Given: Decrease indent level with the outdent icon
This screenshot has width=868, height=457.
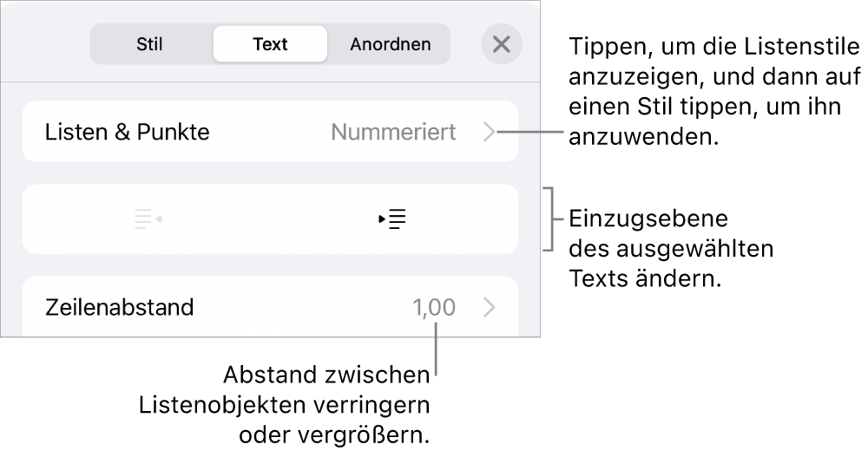Looking at the screenshot, I should point(148,219).
